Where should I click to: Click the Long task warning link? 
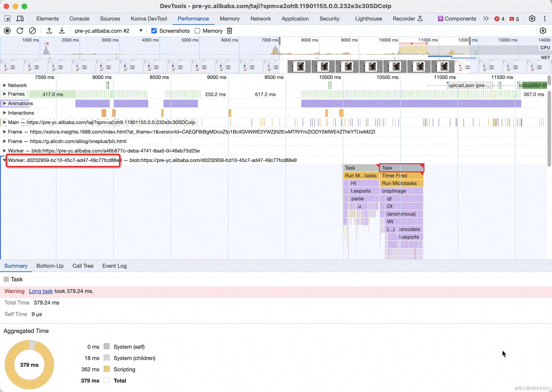pyautogui.click(x=41, y=291)
